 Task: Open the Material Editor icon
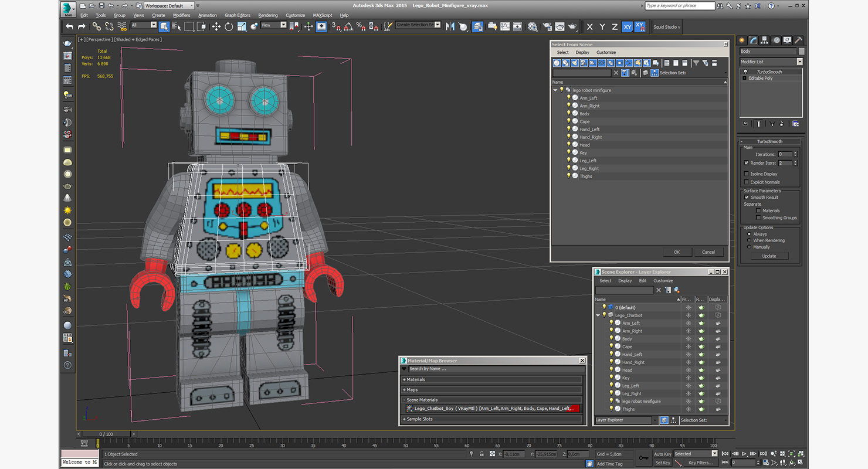(x=533, y=26)
